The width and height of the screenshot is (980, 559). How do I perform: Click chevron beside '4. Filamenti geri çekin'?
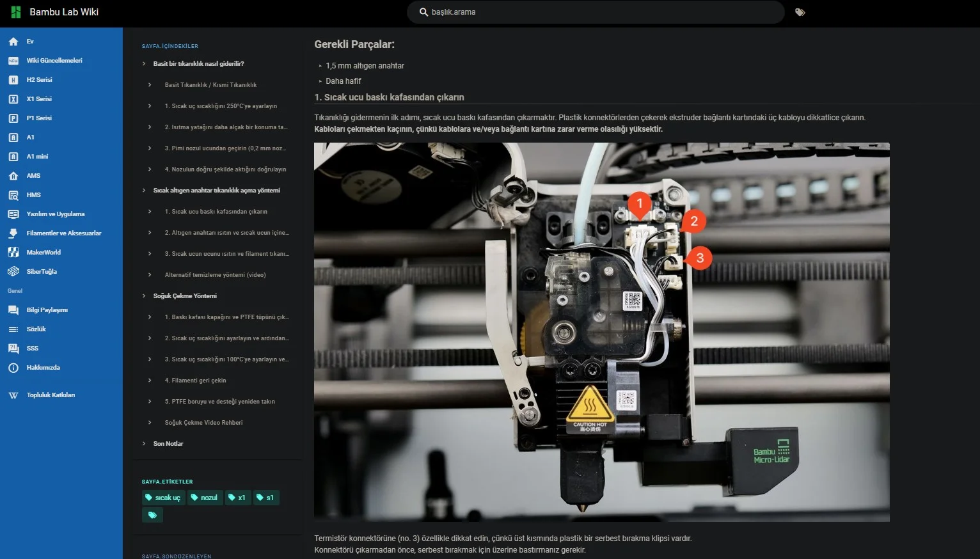(150, 381)
